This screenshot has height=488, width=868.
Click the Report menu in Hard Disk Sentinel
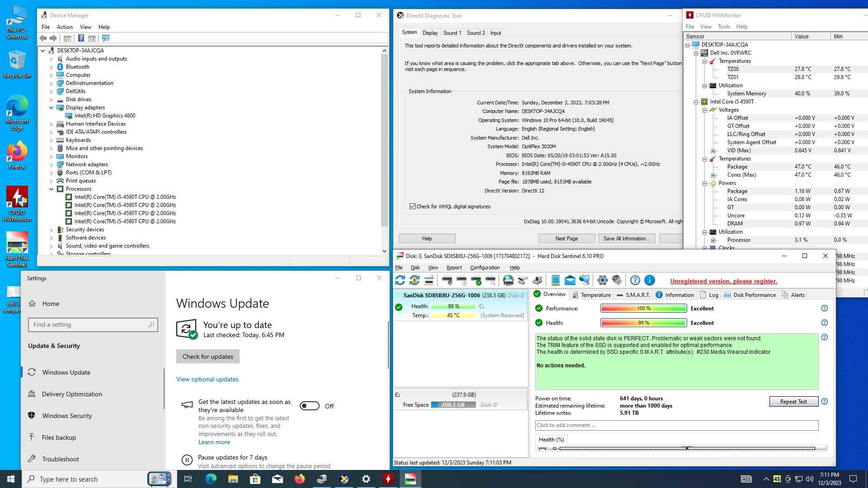click(454, 267)
